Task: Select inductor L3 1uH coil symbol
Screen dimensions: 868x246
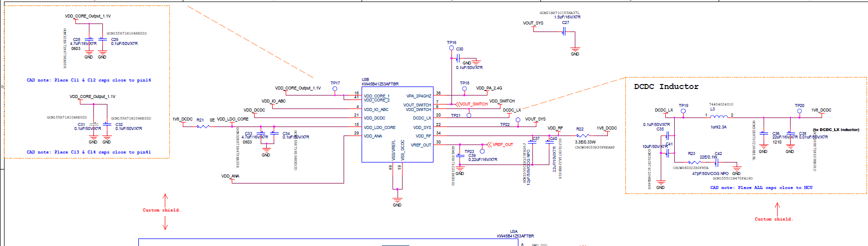Action: 719,117
